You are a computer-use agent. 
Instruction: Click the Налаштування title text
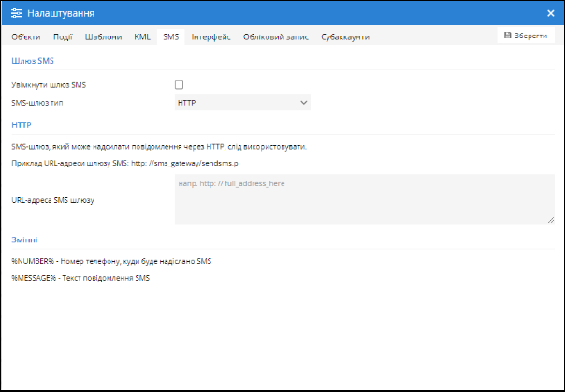click(x=61, y=13)
